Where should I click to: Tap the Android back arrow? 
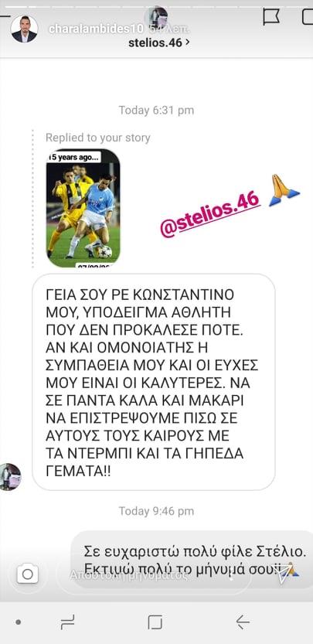tap(243, 622)
